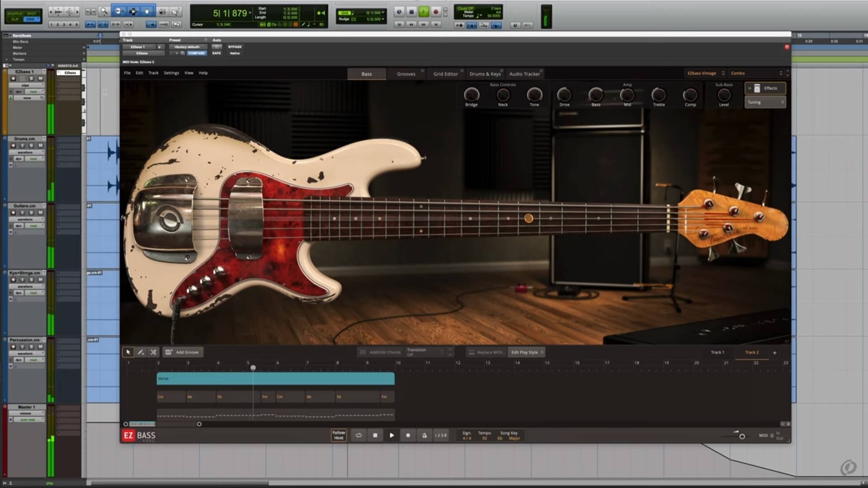Viewport: 868px width, 488px height.
Task: Adjust the EZbass master volume slider
Action: [742, 436]
